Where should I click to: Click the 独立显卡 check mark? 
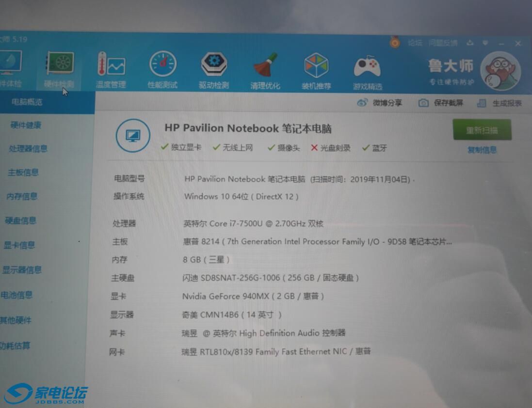(x=164, y=147)
